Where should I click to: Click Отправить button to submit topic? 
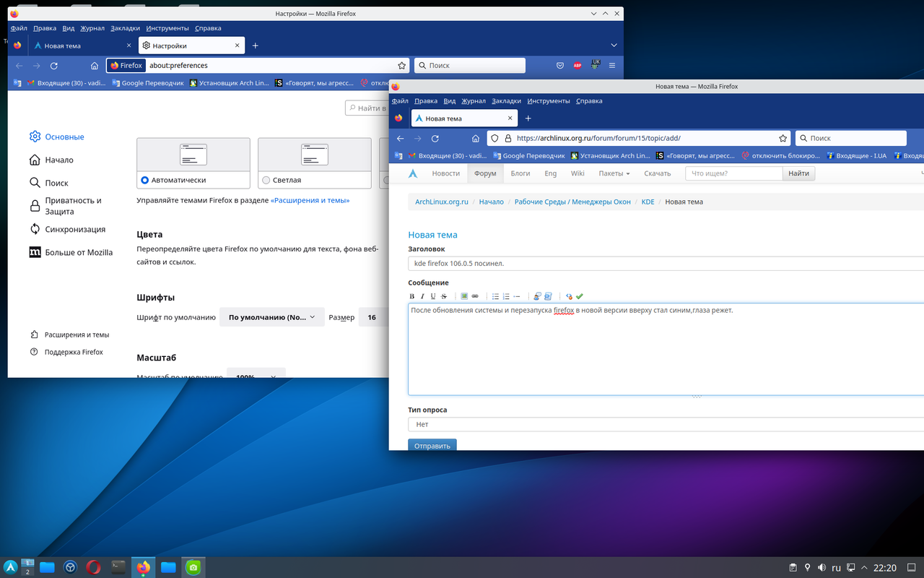432,445
